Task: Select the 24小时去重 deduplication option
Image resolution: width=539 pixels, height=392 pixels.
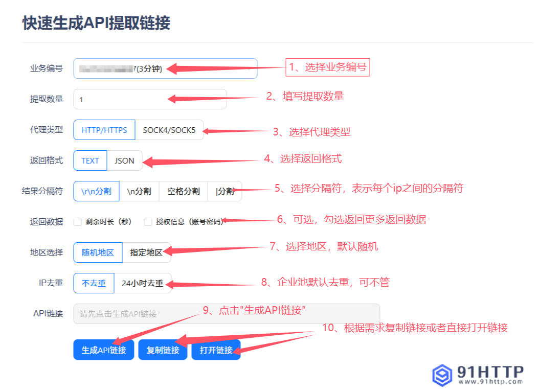Action: click(x=143, y=283)
